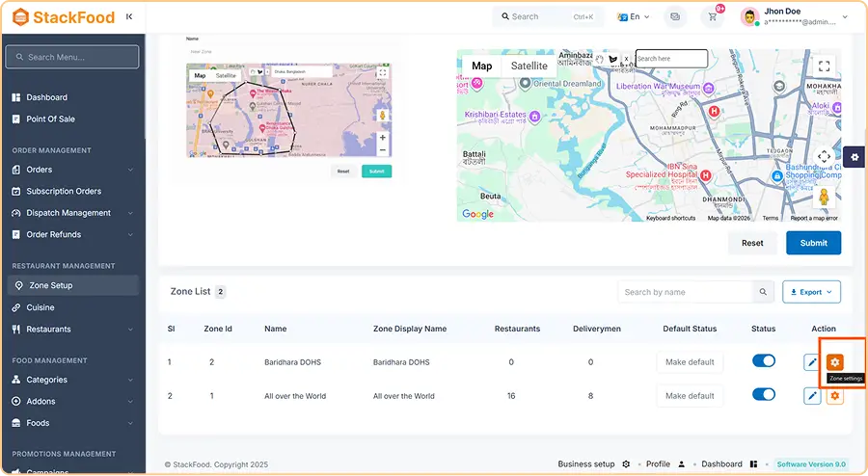
Task: Click the Software Version 9.0 badge
Action: click(811, 464)
